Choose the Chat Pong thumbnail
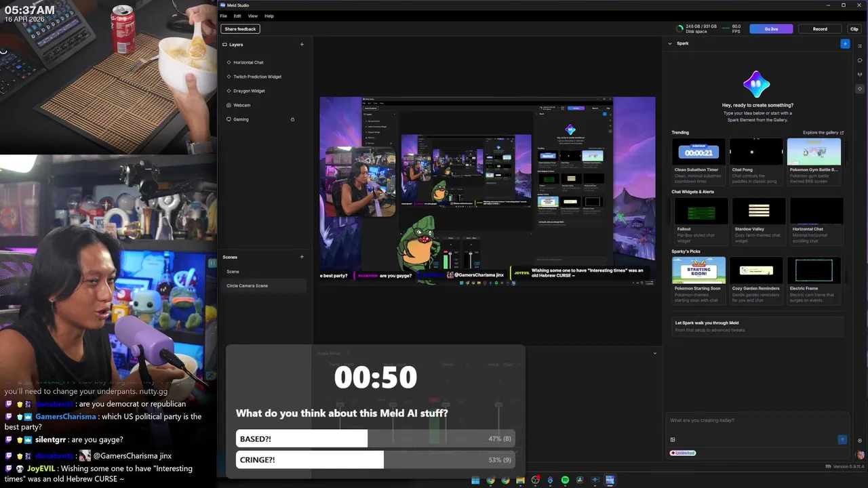This screenshot has height=488, width=868. (757, 152)
